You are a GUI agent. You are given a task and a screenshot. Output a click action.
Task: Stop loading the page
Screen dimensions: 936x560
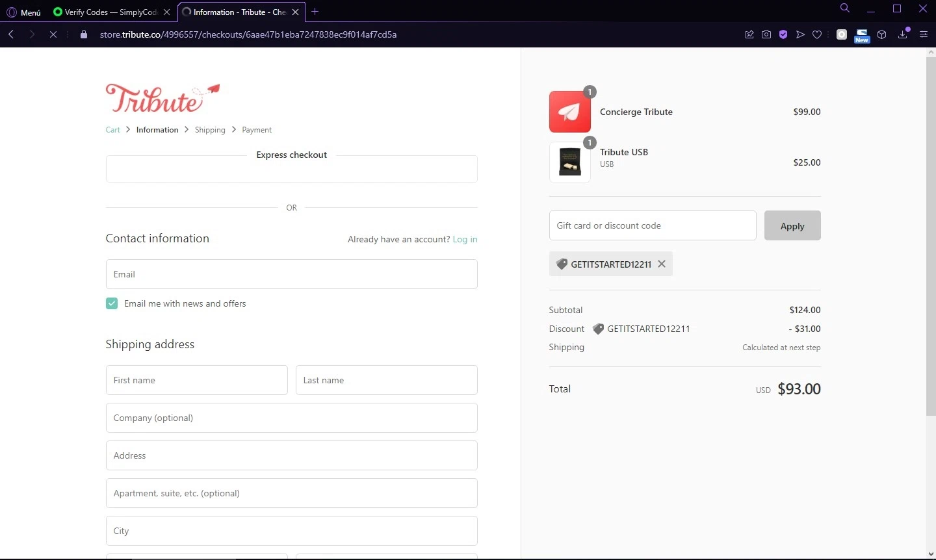click(53, 34)
